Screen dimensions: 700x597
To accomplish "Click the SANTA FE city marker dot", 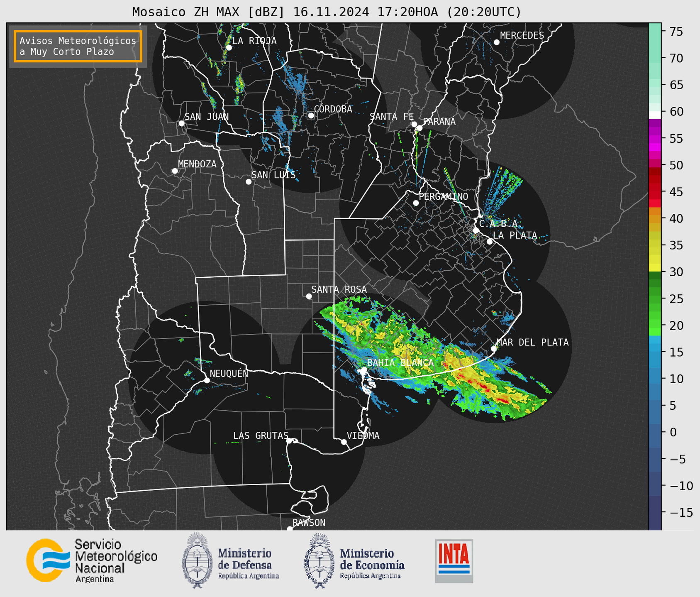I will click(x=414, y=124).
